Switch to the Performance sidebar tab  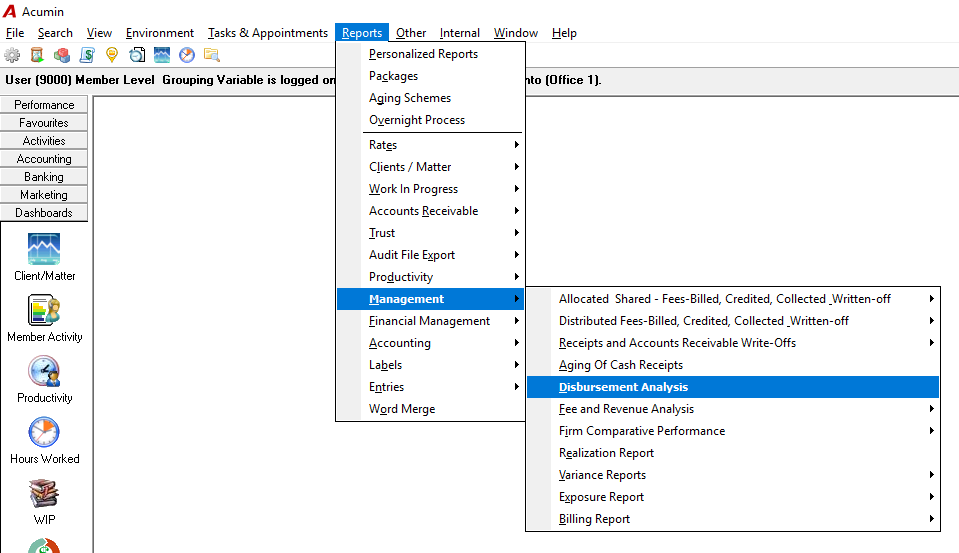click(44, 105)
